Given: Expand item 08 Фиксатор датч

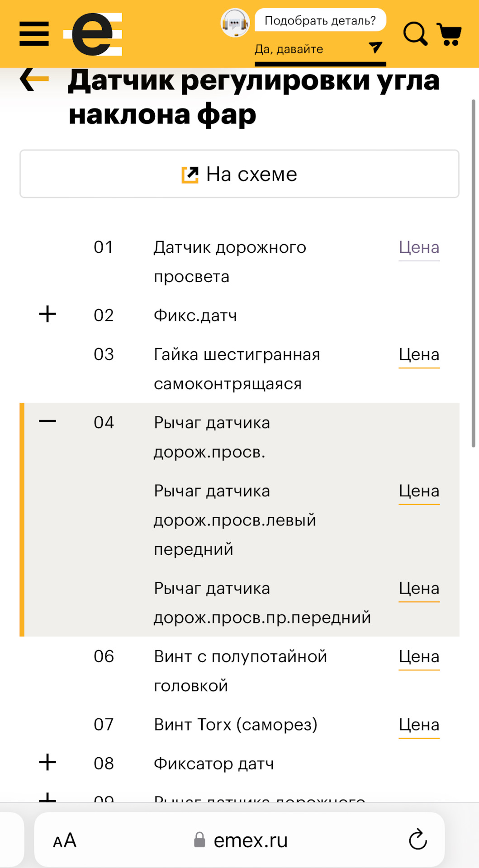Looking at the screenshot, I should [47, 763].
